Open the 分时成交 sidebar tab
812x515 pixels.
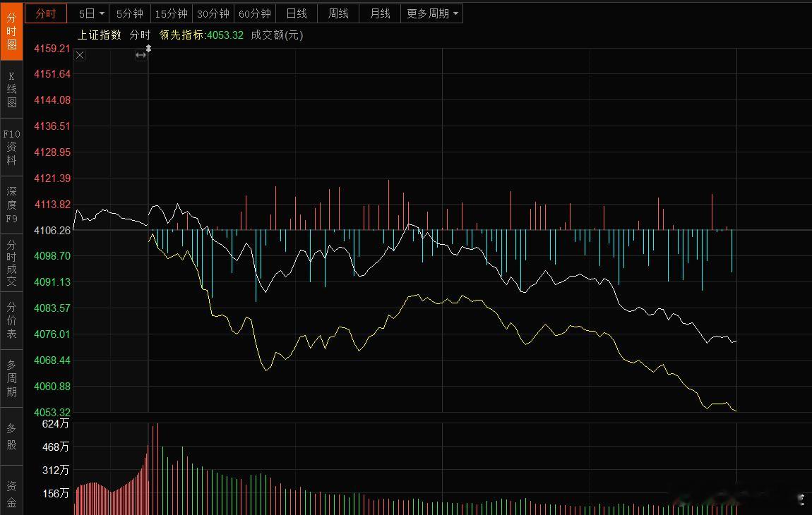tap(11, 263)
